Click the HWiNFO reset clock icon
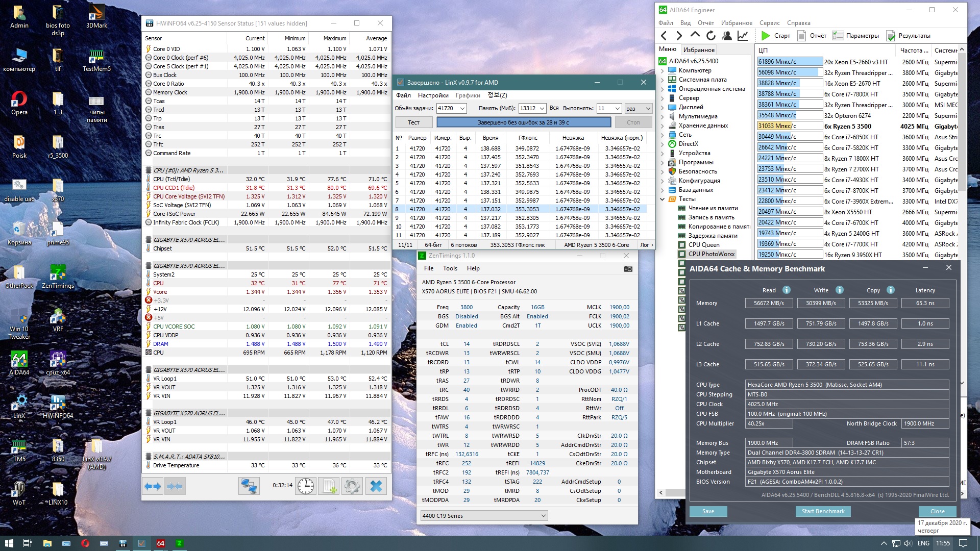The width and height of the screenshot is (980, 551). pyautogui.click(x=306, y=486)
